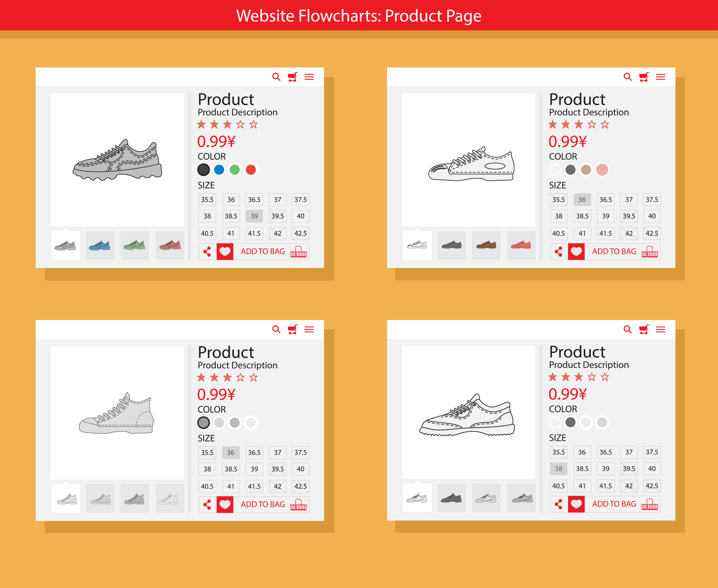View the blue sneaker thumbnail

click(x=100, y=245)
